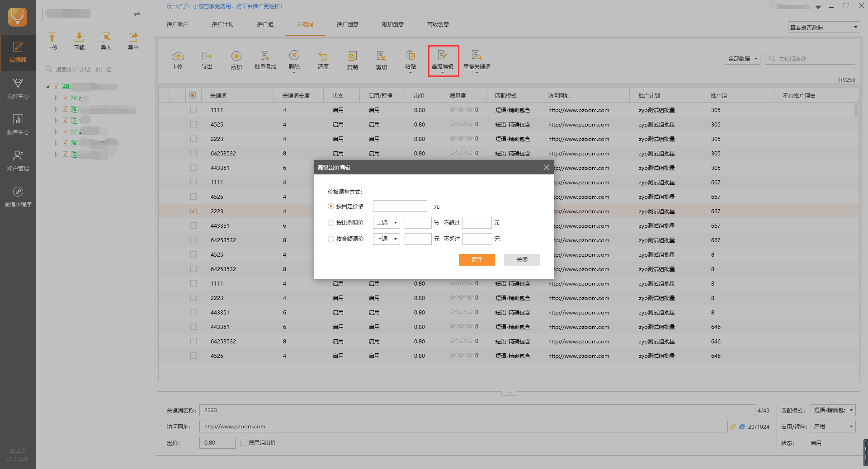Uncheck the highlighted 2223 row checkbox
This screenshot has height=469, width=868.
click(193, 211)
